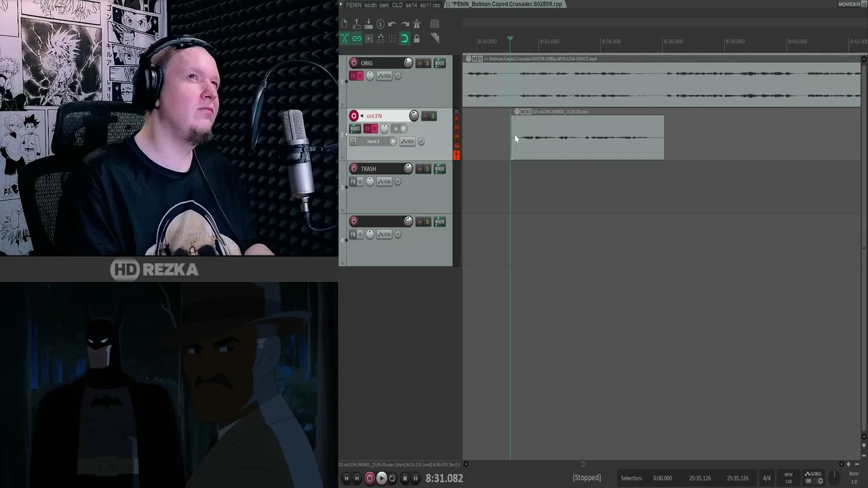The image size is (868, 488).
Task: Open routing for unCEN track
Action: click(355, 129)
